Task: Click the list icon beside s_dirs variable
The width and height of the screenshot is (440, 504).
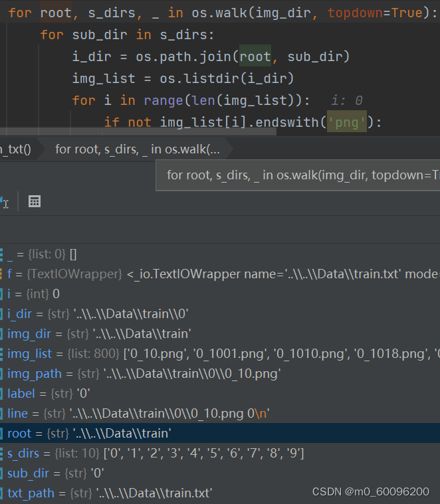Action: [x=1, y=454]
